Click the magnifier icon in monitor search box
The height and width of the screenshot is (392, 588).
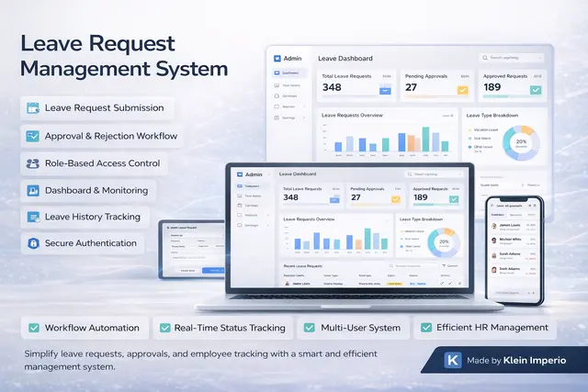[485, 58]
